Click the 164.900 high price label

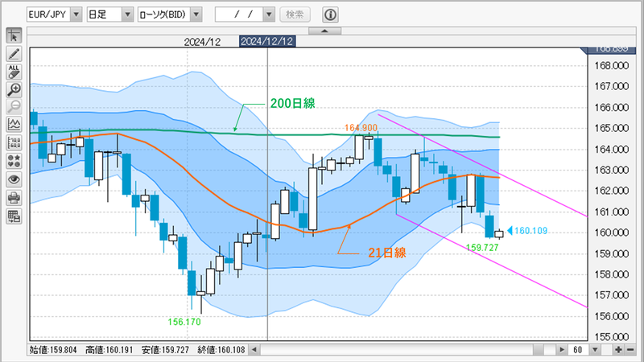click(x=361, y=128)
